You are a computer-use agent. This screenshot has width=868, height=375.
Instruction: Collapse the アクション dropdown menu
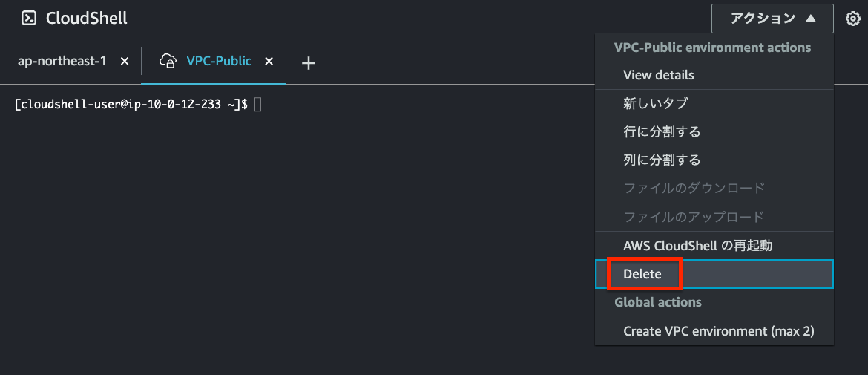[x=772, y=19]
